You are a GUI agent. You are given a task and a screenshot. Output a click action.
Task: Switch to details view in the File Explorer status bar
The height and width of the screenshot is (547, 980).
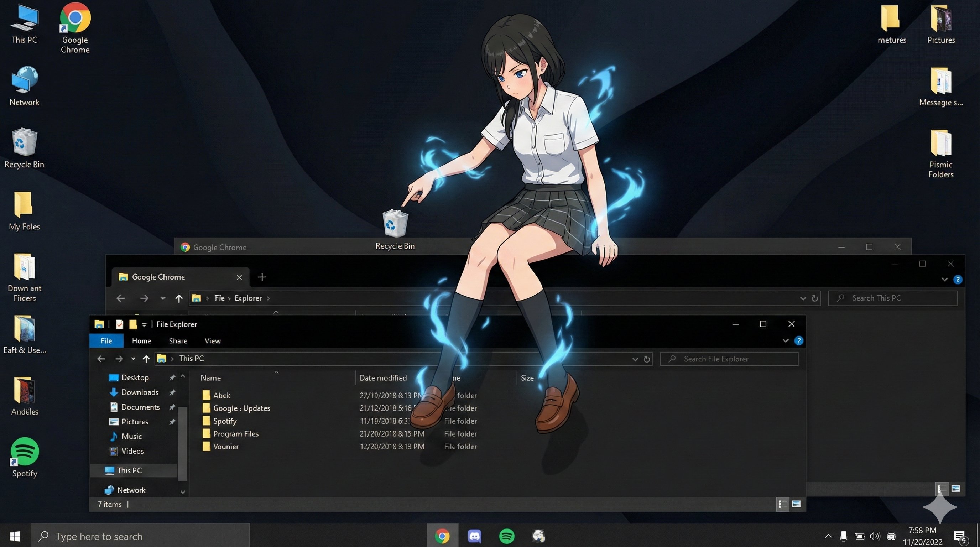(x=782, y=504)
